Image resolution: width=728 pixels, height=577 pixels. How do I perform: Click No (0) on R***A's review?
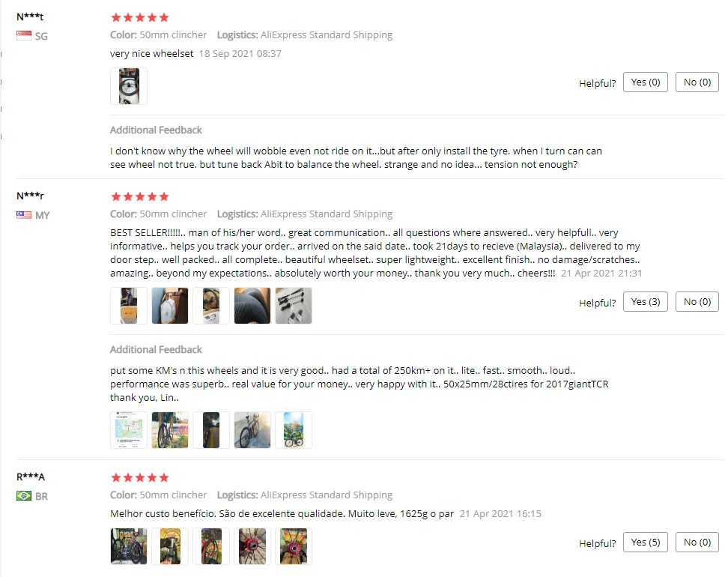[x=697, y=543]
